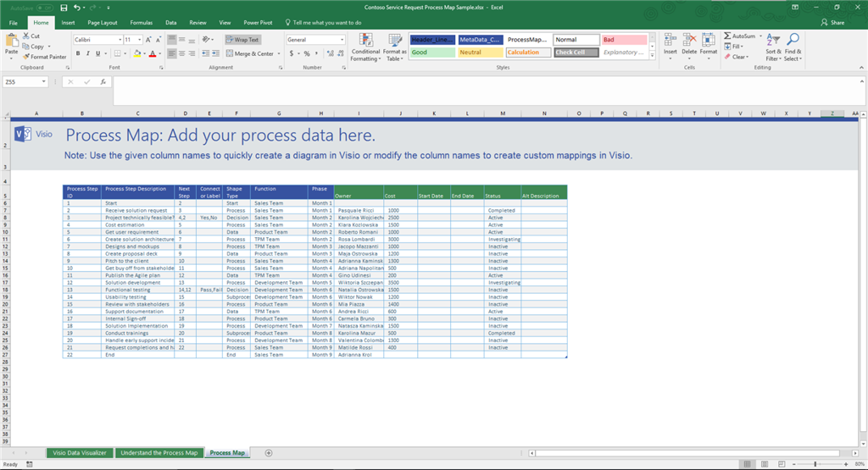
Task: Click the yellow fill color button
Action: pos(136,53)
